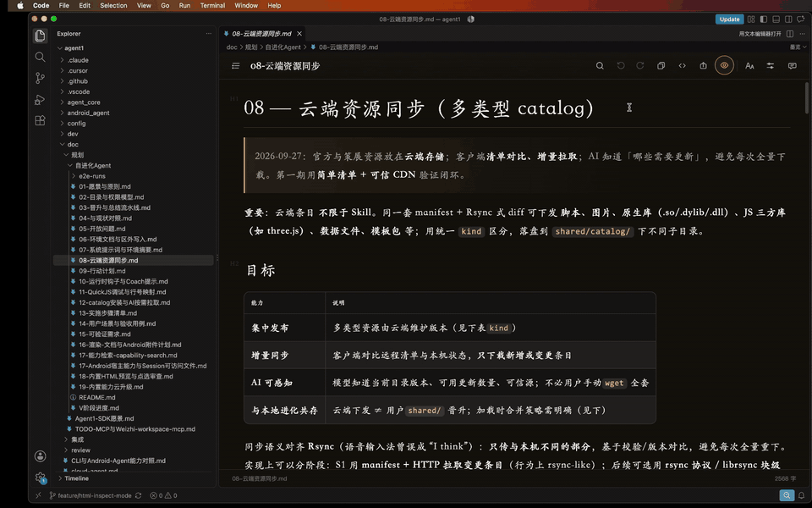This screenshot has width=812, height=508.
Task: Open the Extensions view
Action: click(x=40, y=121)
